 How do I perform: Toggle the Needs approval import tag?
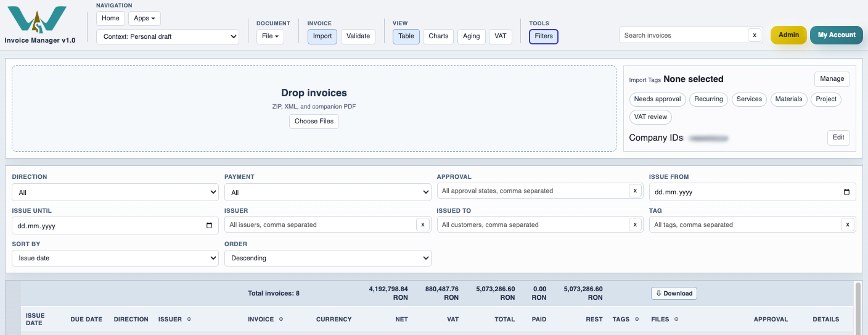(x=657, y=99)
